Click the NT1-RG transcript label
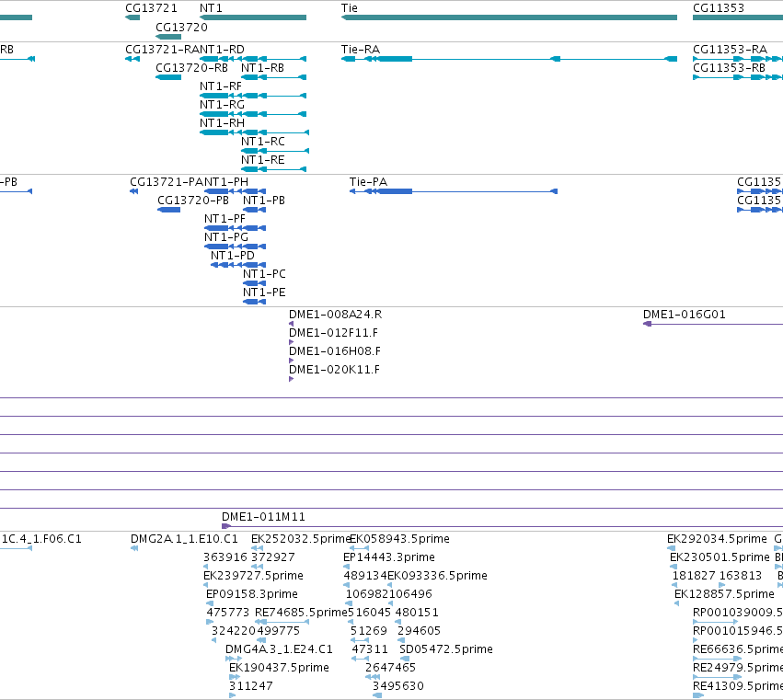Screen dimensions: 783x700 click(222, 105)
